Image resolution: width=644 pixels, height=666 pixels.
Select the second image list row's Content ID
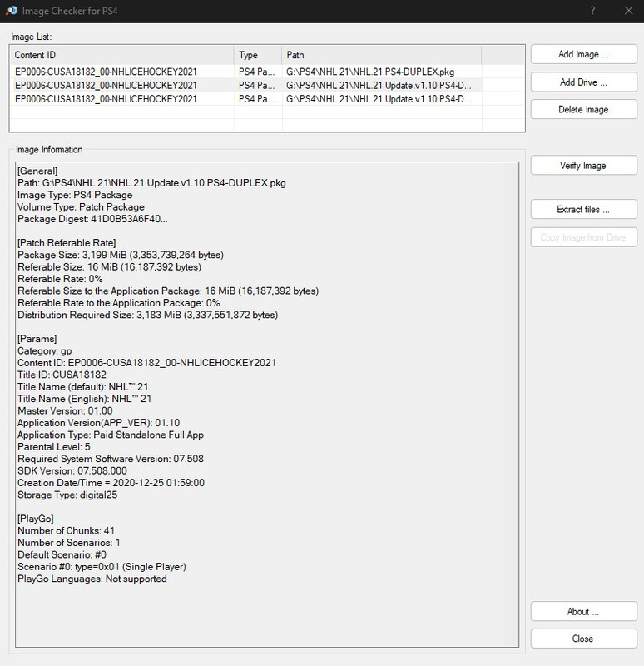(107, 86)
